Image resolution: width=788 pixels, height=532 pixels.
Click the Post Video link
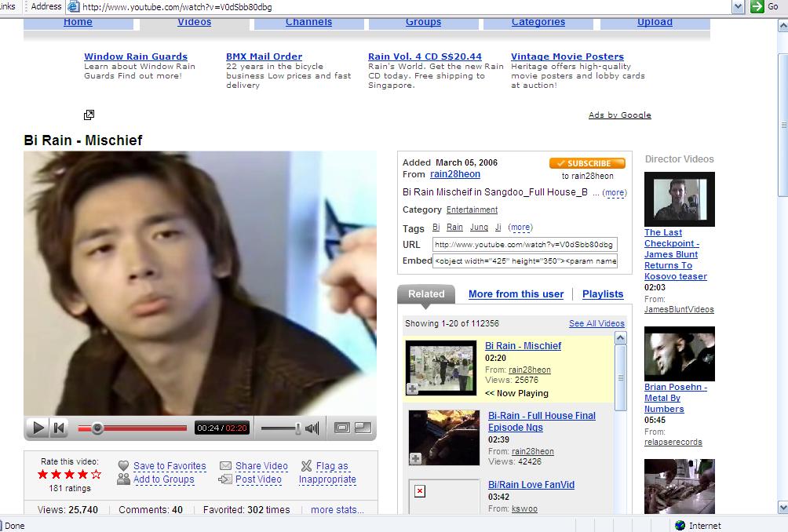point(258,479)
